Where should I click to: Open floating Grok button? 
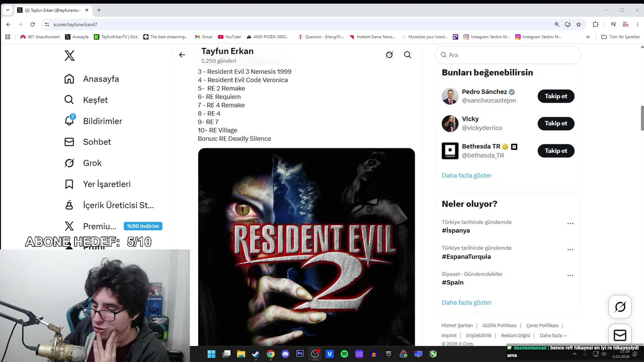(x=620, y=307)
